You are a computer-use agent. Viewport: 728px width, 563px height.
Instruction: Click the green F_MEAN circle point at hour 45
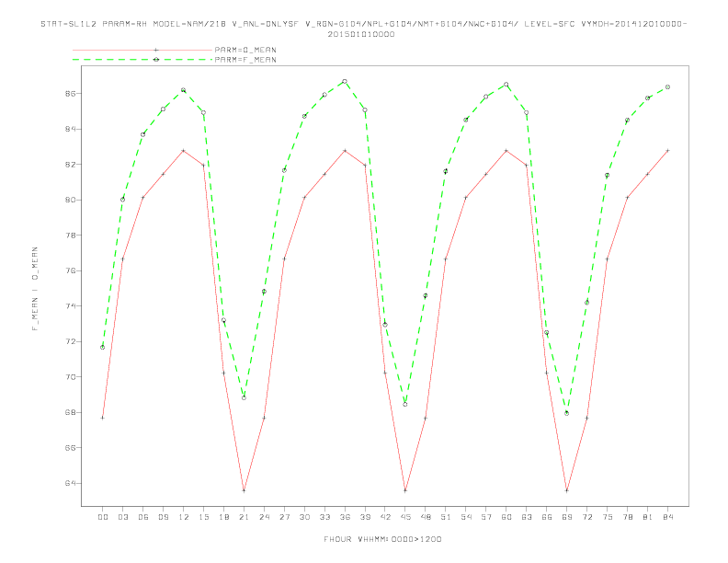pyautogui.click(x=405, y=404)
